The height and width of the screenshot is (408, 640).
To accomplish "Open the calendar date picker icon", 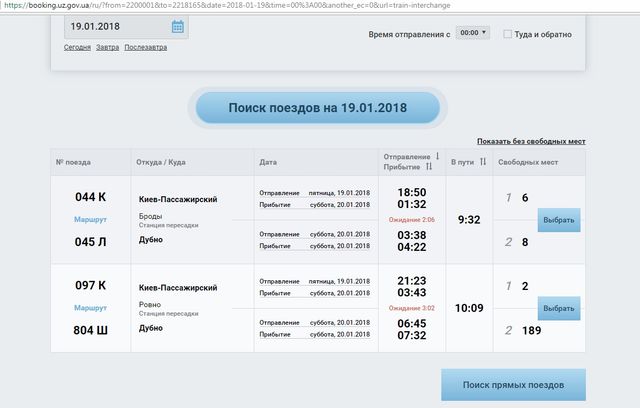I will (x=177, y=27).
